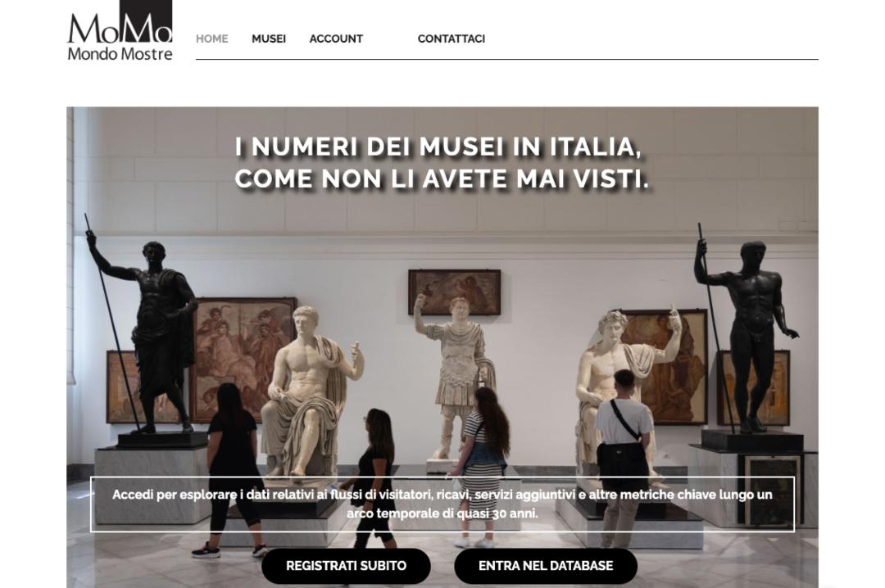Open the MUSEI menu item
The height and width of the screenshot is (588, 885).
coord(269,39)
